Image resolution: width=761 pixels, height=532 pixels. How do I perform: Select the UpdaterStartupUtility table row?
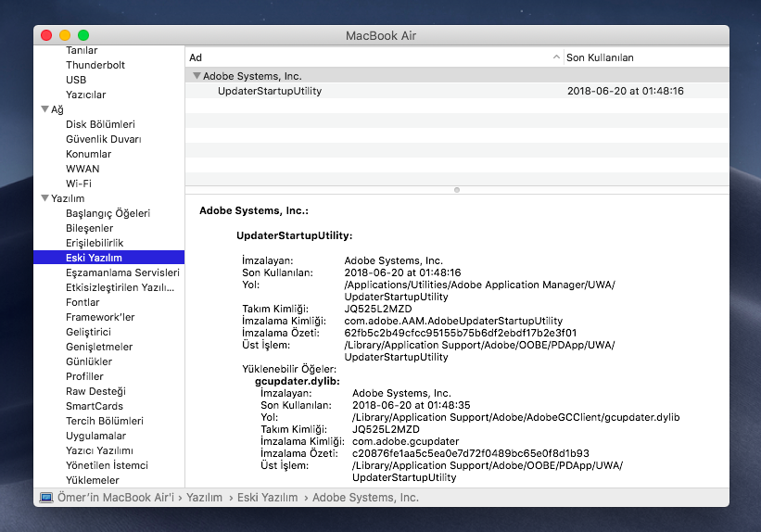[x=371, y=91]
